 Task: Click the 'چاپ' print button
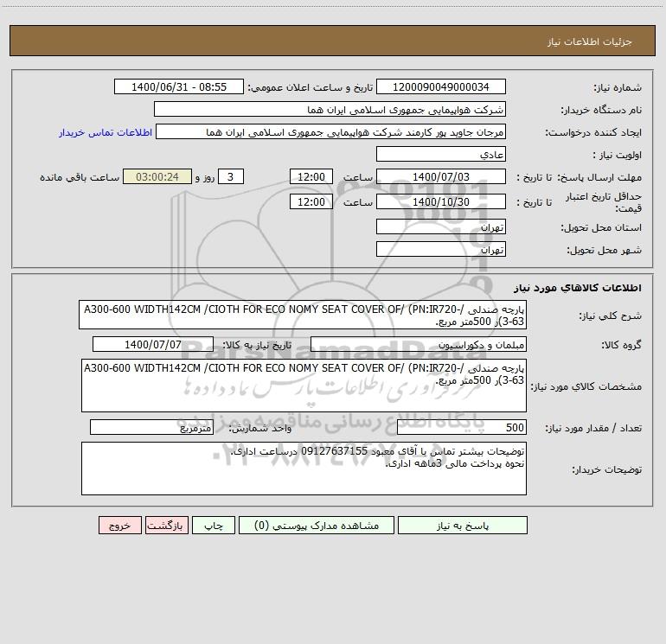point(214,526)
